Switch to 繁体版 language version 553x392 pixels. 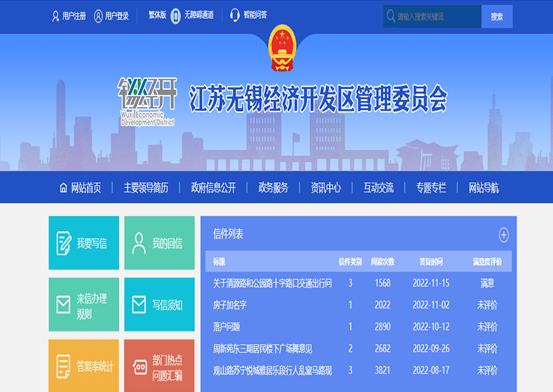point(157,15)
